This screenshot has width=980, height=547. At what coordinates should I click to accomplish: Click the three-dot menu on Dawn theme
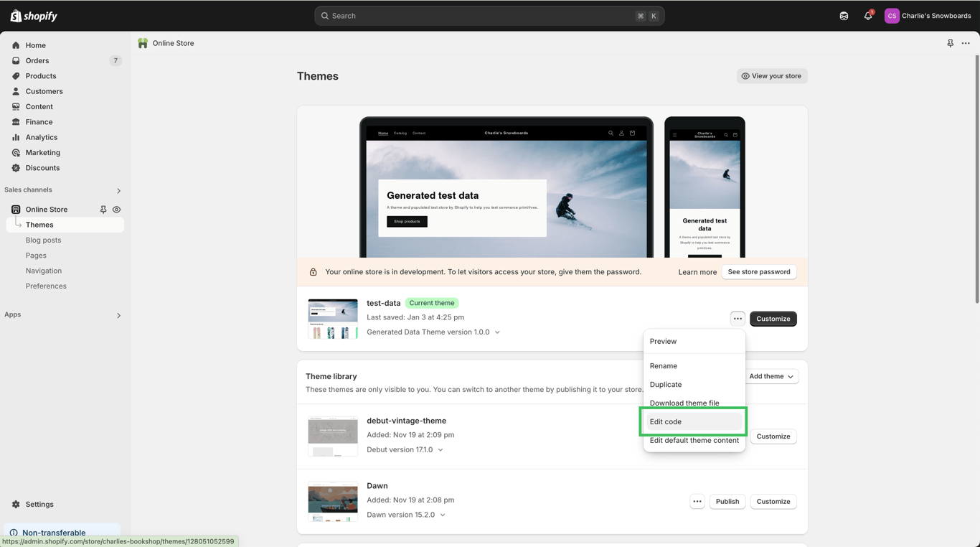(x=697, y=501)
